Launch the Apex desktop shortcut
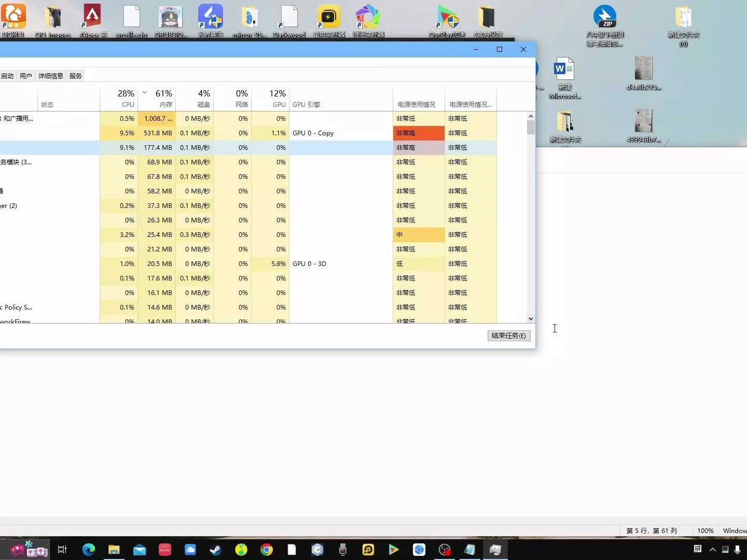747x560 pixels. 92,21
